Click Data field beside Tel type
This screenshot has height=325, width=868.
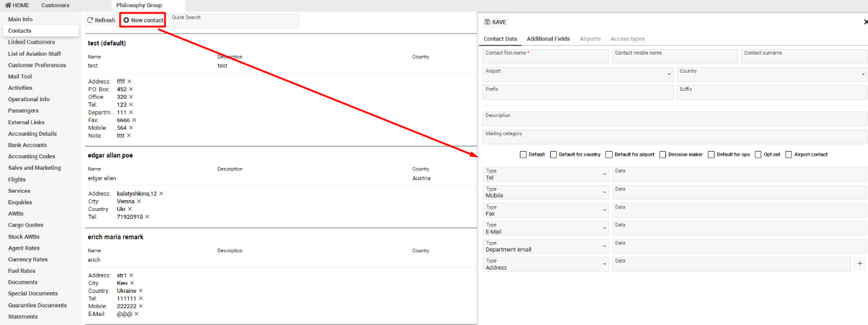coord(739,174)
